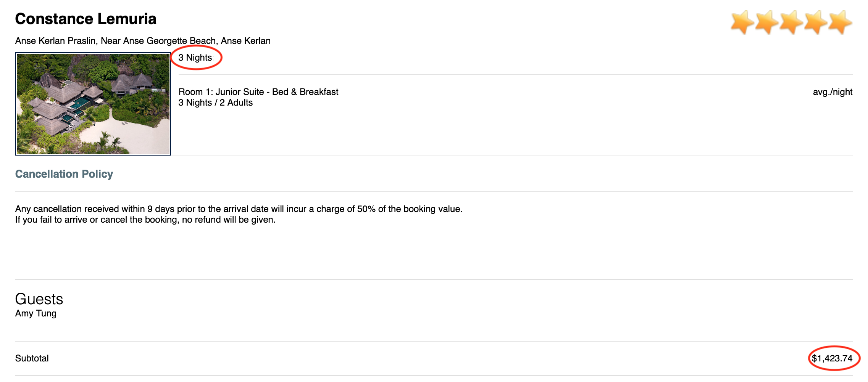The image size is (868, 382).
Task: Click the first star in the rating
Action: pyautogui.click(x=742, y=22)
